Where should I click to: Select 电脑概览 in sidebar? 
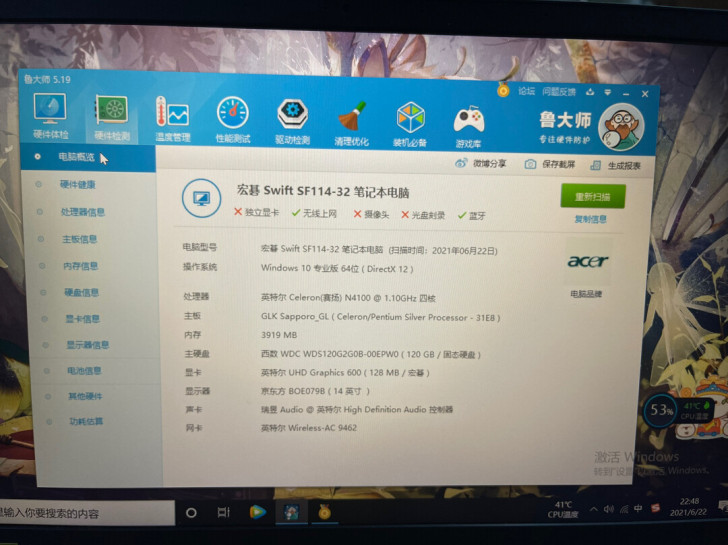(x=88, y=157)
